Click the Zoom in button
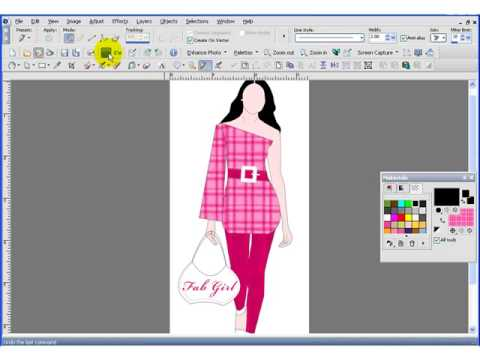480x360 pixels. click(314, 53)
